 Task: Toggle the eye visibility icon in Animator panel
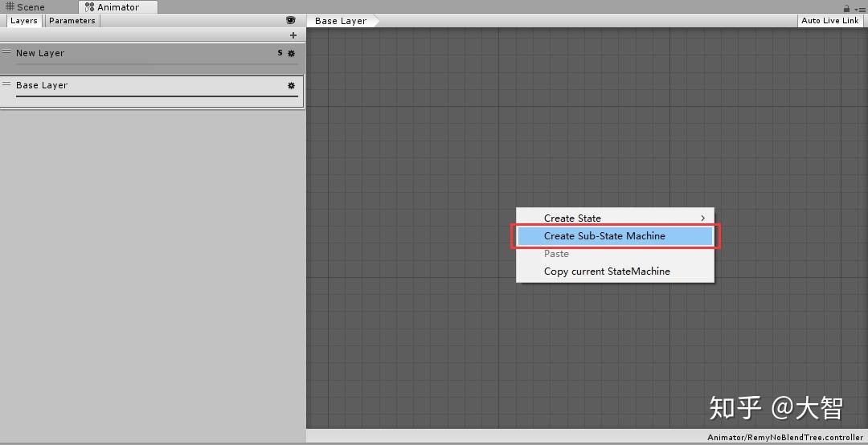pos(291,20)
